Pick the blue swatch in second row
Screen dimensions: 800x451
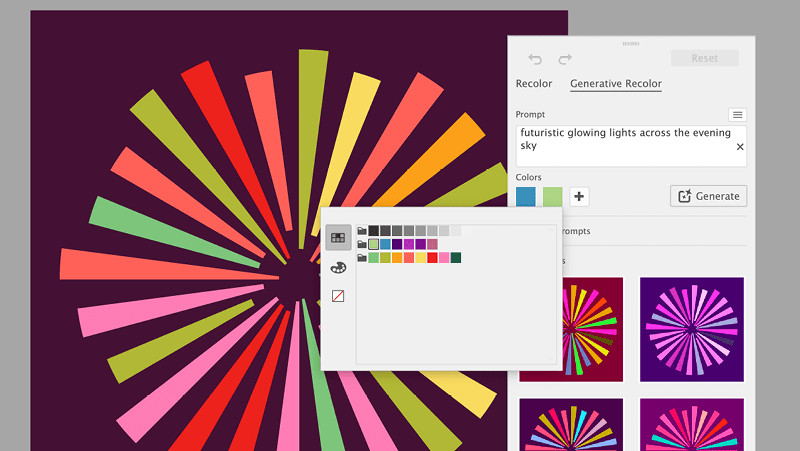click(385, 244)
